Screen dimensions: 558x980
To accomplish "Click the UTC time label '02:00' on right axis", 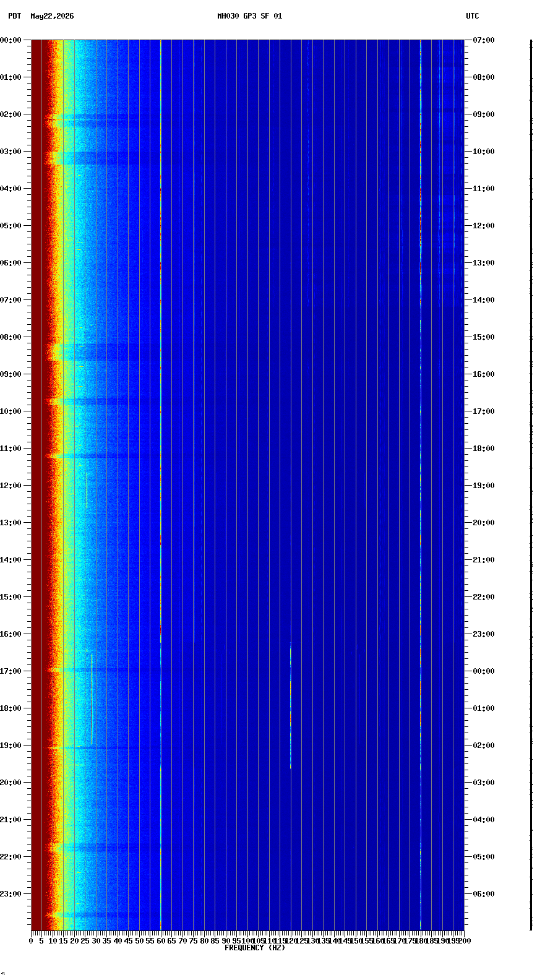I will coord(483,746).
